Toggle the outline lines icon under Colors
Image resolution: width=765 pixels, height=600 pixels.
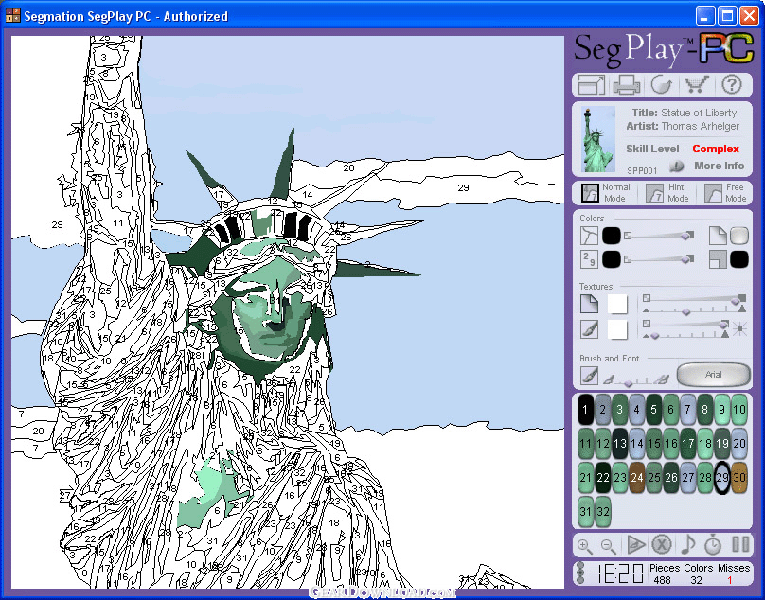589,236
